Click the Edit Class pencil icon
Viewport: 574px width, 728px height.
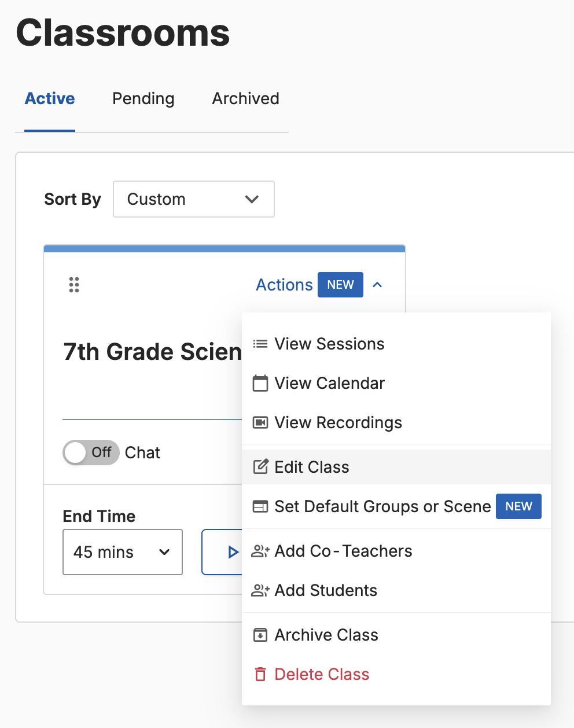tap(260, 467)
